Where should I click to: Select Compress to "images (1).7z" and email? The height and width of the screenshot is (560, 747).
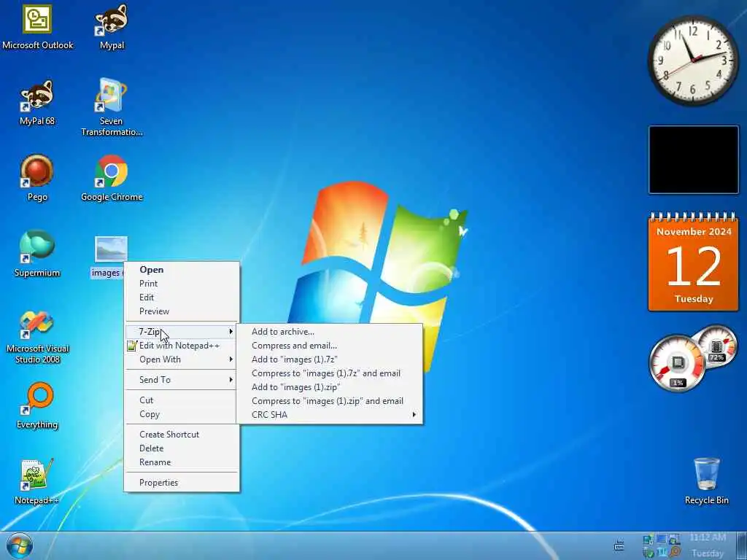click(329, 373)
